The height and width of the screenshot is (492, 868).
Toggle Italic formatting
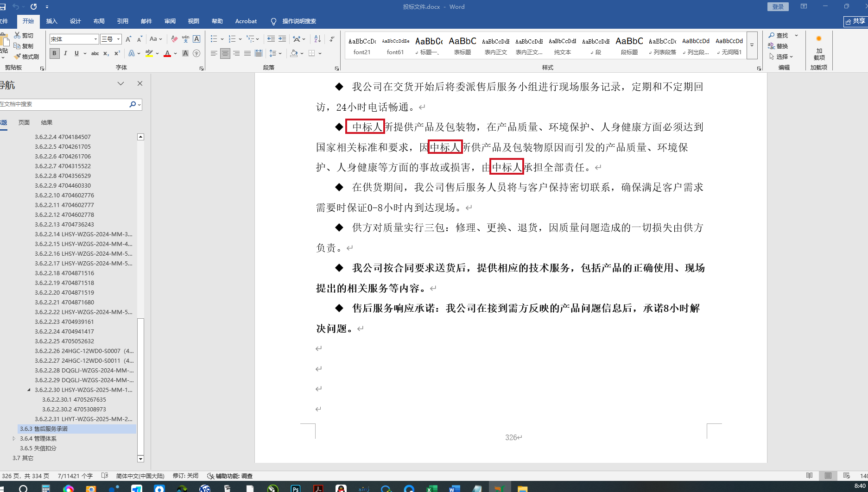[x=65, y=53]
